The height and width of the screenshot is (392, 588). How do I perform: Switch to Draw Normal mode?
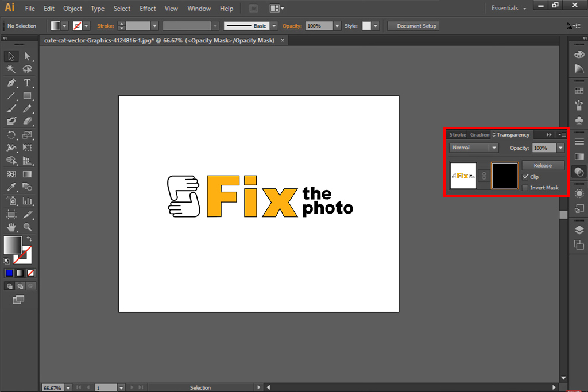[9, 286]
